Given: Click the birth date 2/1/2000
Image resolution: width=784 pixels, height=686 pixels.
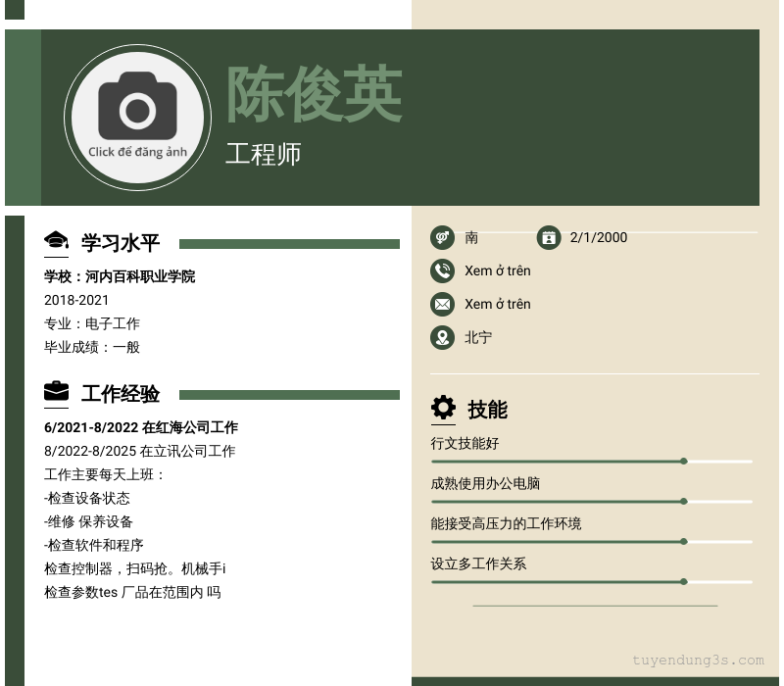Looking at the screenshot, I should pyautogui.click(x=599, y=237).
